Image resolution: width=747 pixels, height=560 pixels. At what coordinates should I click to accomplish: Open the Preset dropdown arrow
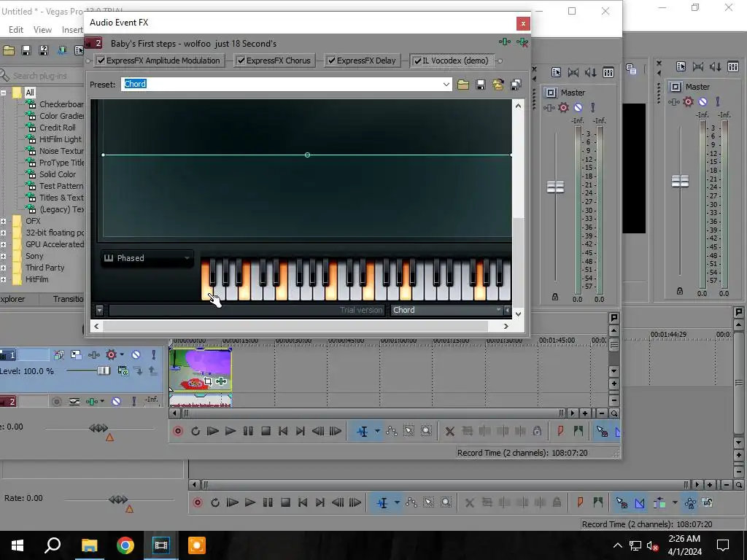[446, 85]
